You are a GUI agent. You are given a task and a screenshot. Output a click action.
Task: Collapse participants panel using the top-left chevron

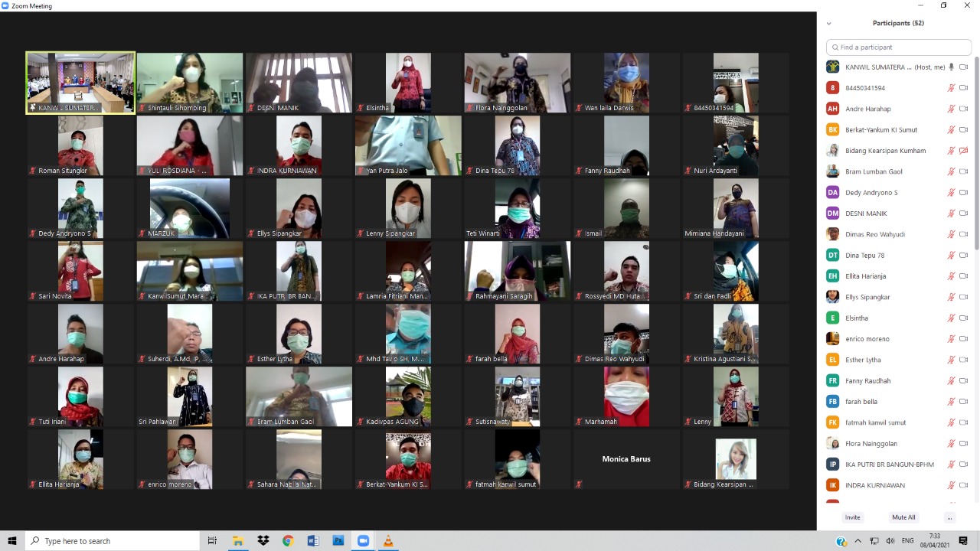(x=828, y=24)
